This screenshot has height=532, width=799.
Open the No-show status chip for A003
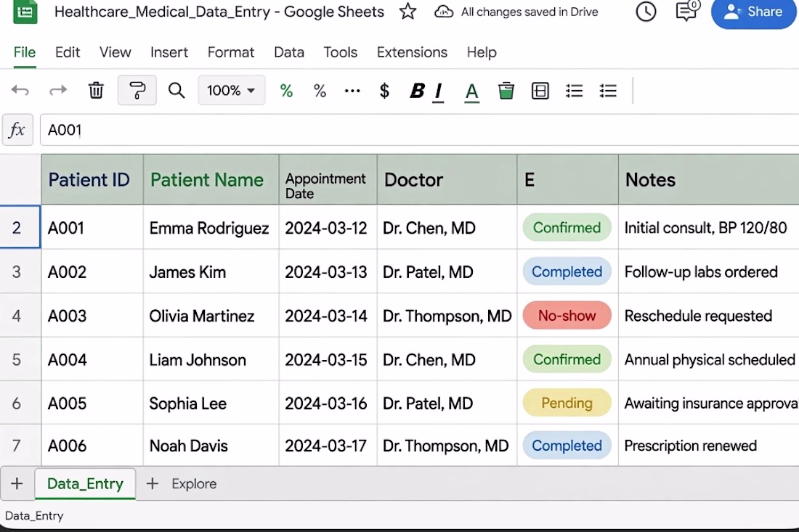pos(567,316)
